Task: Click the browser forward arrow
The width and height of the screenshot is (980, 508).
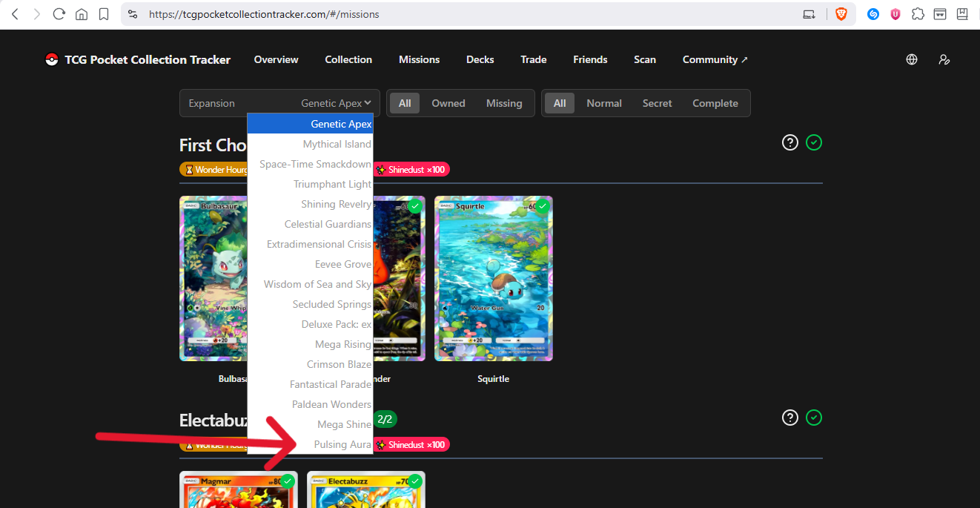Action: pos(37,14)
